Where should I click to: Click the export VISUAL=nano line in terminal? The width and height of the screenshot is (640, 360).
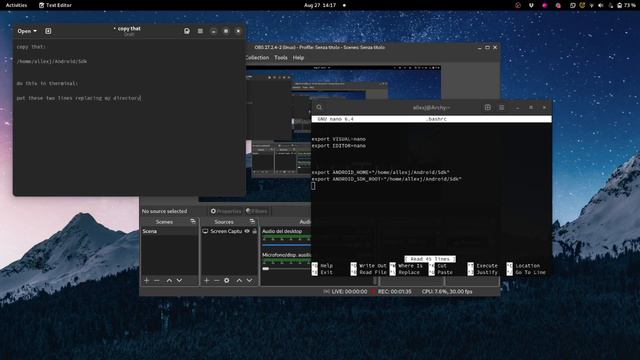pos(339,139)
